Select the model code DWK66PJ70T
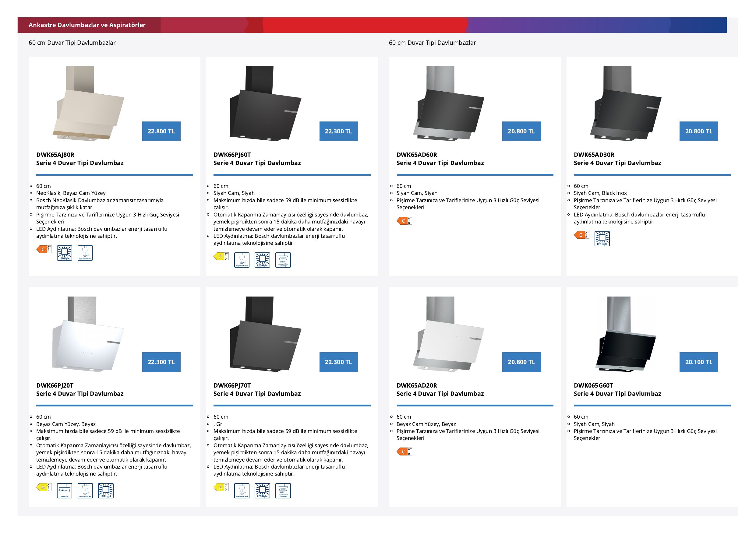The image size is (756, 534). click(232, 386)
